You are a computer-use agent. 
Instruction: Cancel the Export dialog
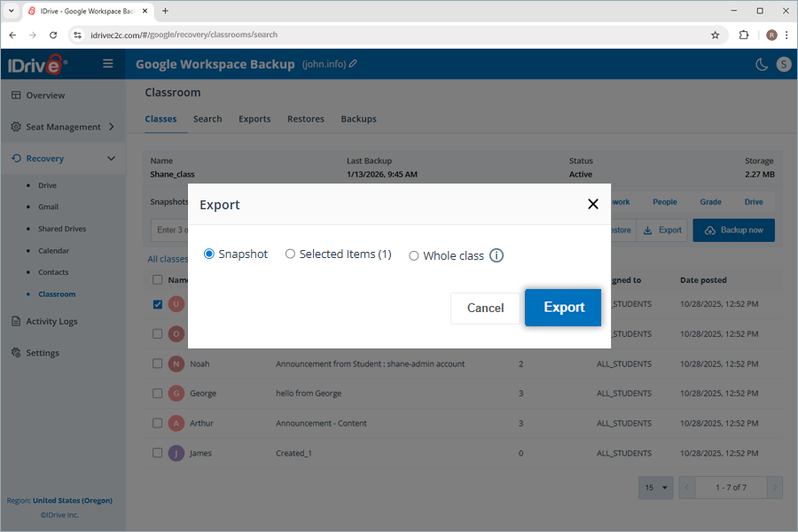coord(485,308)
